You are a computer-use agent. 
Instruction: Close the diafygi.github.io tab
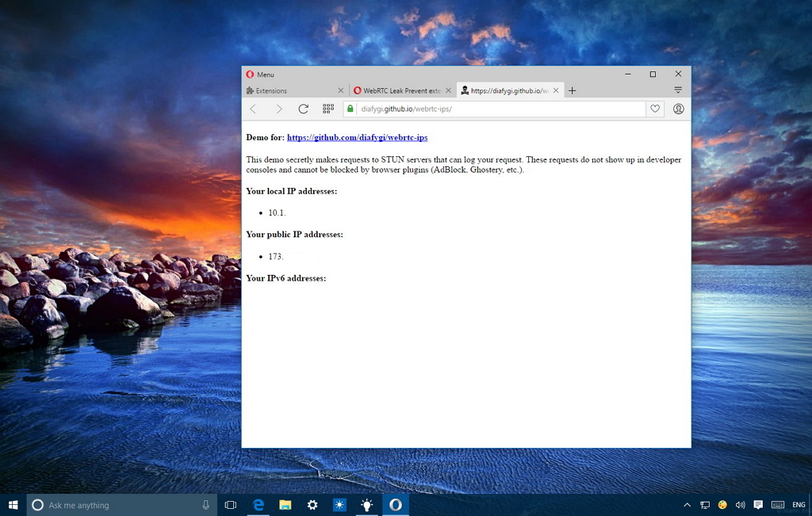tap(556, 90)
